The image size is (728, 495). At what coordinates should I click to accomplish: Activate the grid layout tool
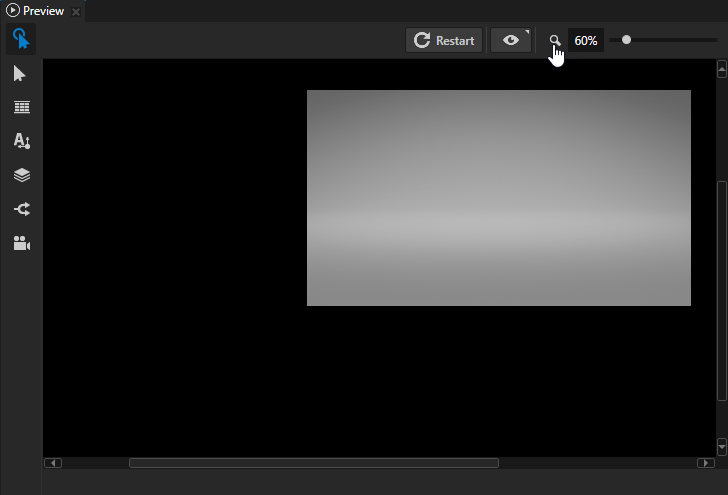point(21,108)
